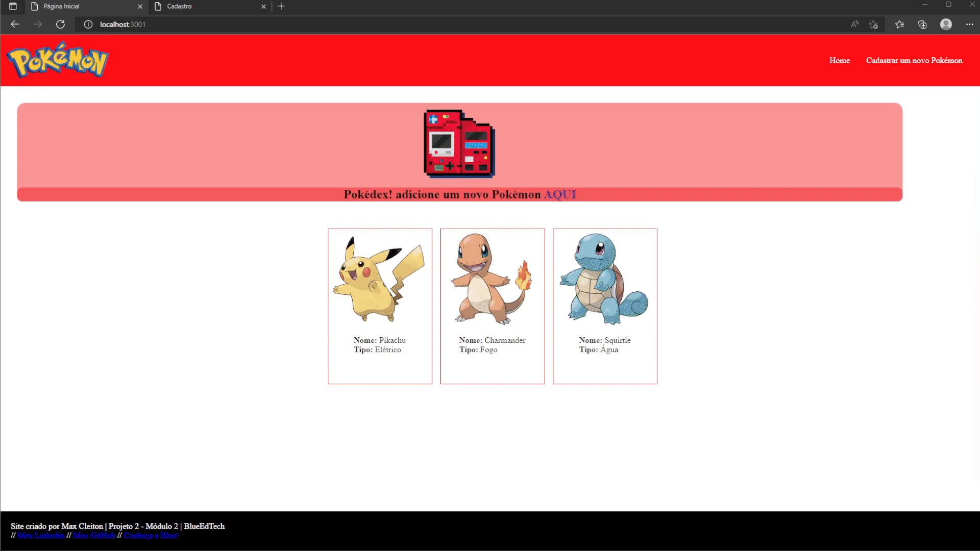Open the browser settings ellipsis menu
This screenshot has width=980, height=551.
(969, 24)
